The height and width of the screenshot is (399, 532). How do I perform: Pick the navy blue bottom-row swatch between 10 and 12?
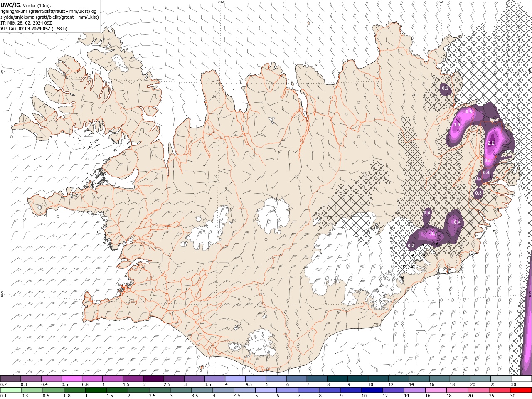coord(372,390)
